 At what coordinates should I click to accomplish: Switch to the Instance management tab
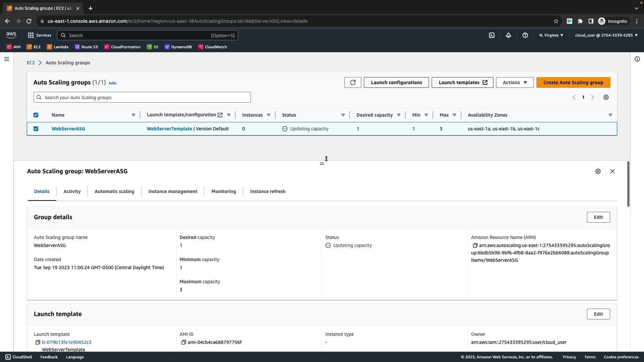(172, 191)
